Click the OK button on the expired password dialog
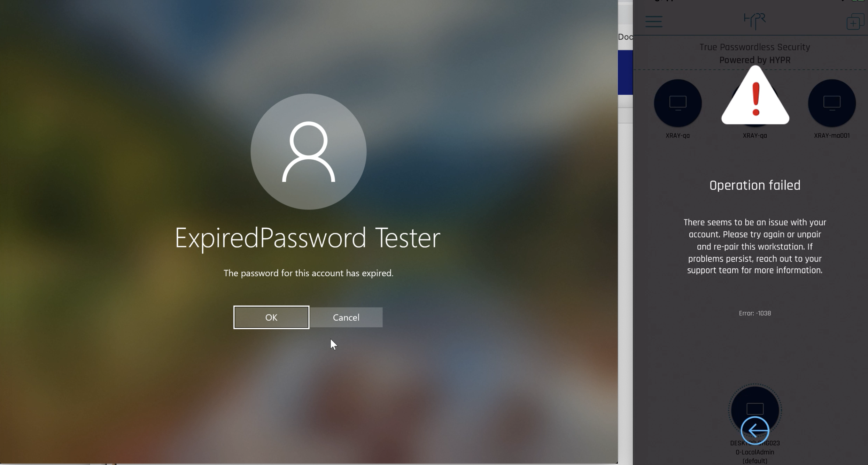The width and height of the screenshot is (868, 465). coord(271,317)
